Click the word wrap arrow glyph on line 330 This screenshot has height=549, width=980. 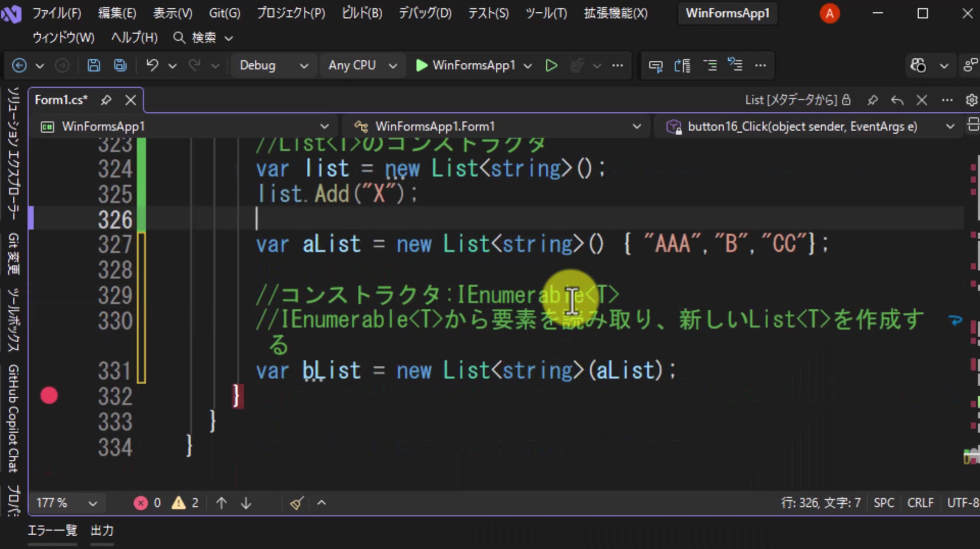(955, 320)
